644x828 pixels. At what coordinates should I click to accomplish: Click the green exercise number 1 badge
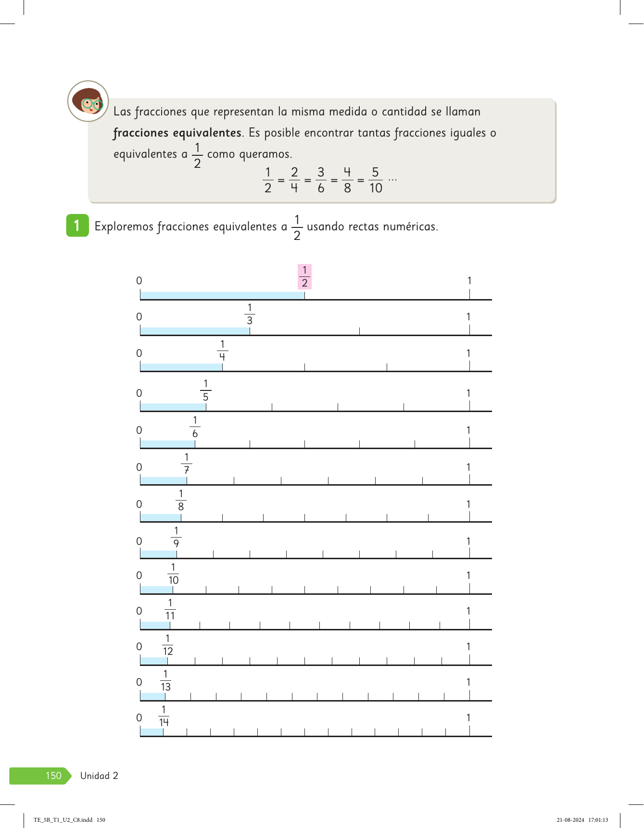point(77,226)
